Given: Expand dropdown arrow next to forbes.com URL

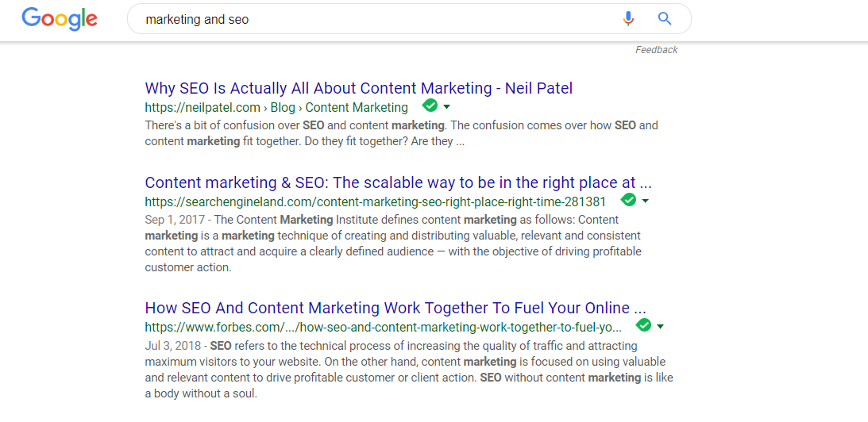Looking at the screenshot, I should (661, 326).
